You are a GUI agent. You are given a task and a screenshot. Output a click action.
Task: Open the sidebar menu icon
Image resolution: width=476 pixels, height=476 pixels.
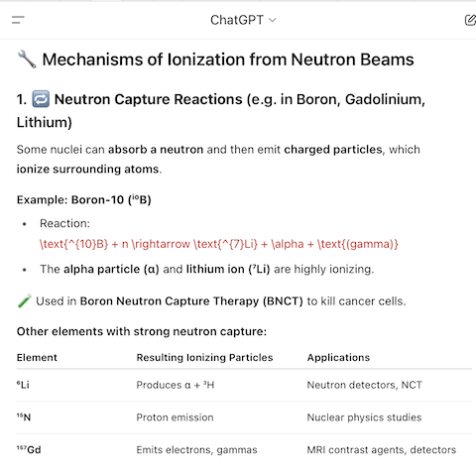18,20
